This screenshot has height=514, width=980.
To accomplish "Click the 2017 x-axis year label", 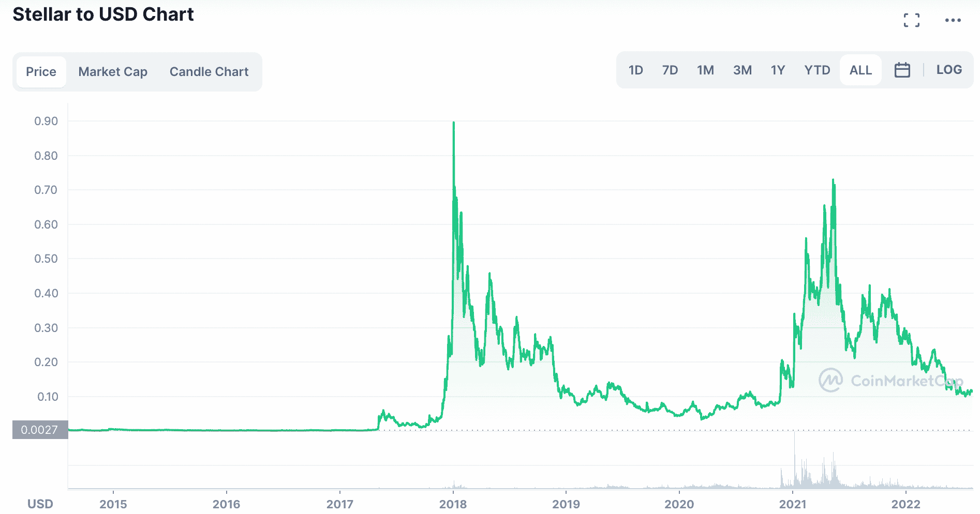I will click(x=339, y=504).
